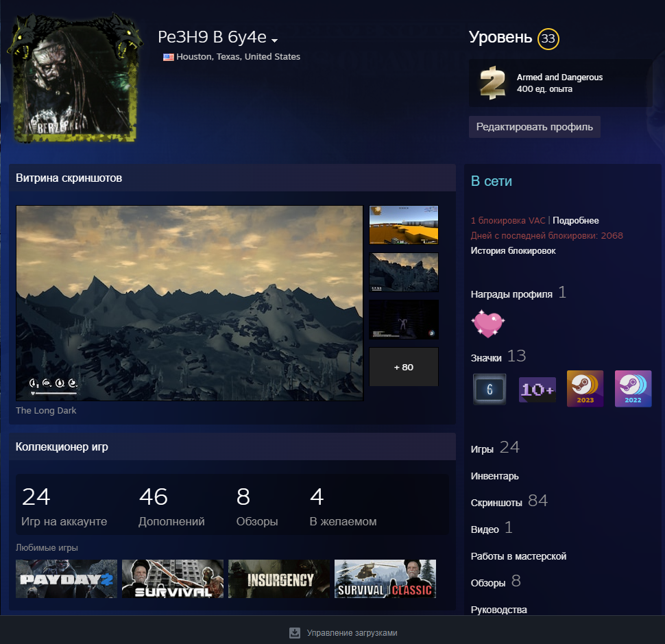The width and height of the screenshot is (665, 644).
Task: Open the Игры 24 sidebar link
Action: [495, 448]
